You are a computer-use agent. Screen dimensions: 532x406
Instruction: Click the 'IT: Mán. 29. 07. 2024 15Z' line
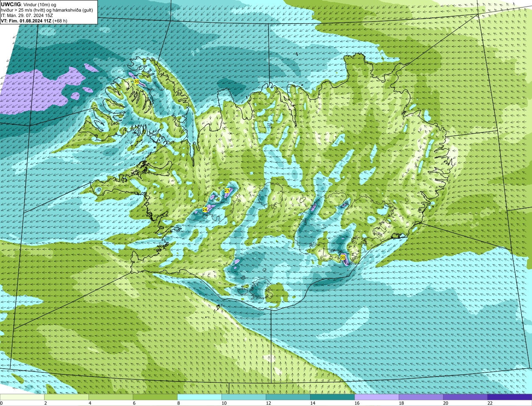(x=28, y=15)
